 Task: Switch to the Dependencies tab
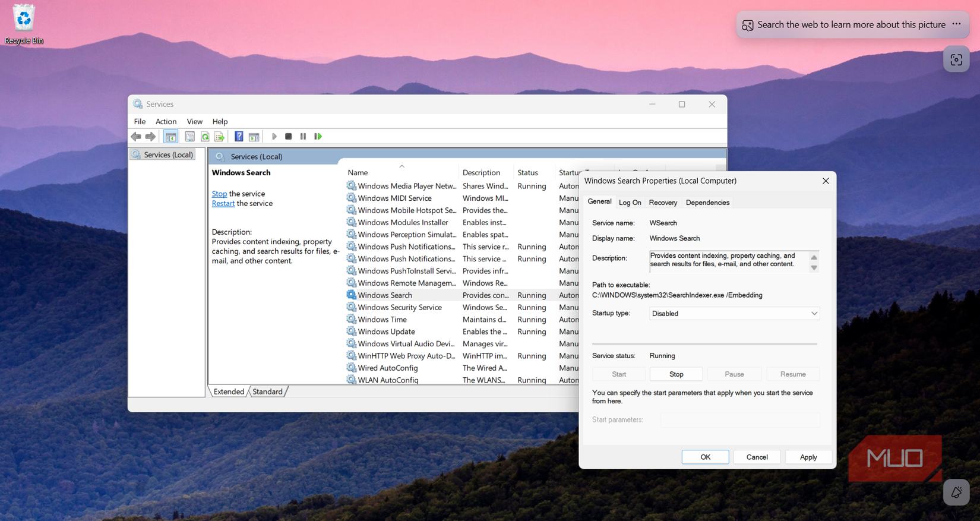coord(707,203)
